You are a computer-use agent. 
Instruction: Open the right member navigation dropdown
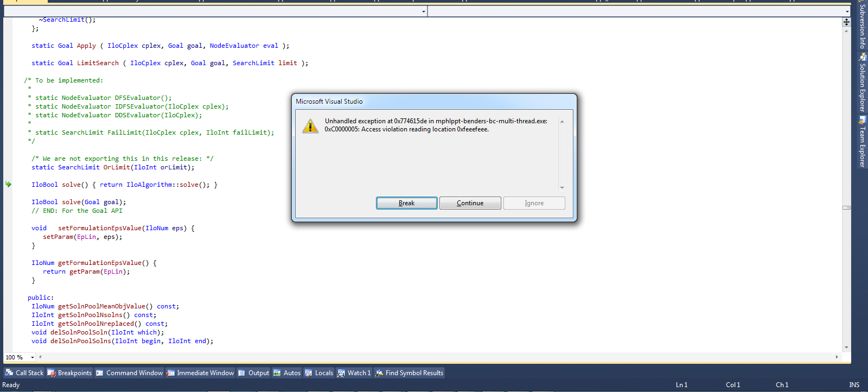(x=847, y=11)
